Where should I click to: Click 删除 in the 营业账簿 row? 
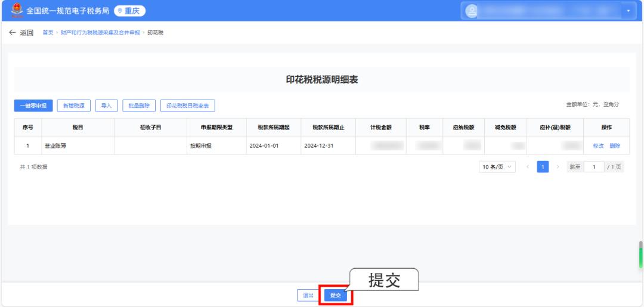pyautogui.click(x=615, y=145)
